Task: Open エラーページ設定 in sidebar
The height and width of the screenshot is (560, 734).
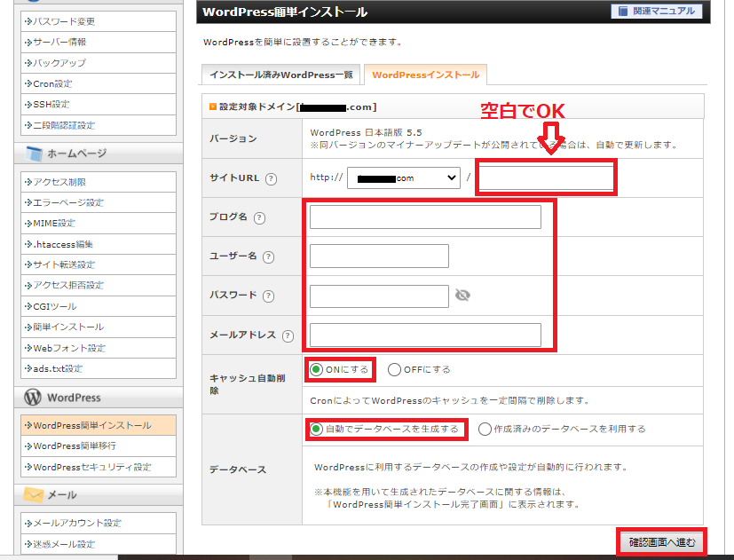Action: pyautogui.click(x=99, y=202)
